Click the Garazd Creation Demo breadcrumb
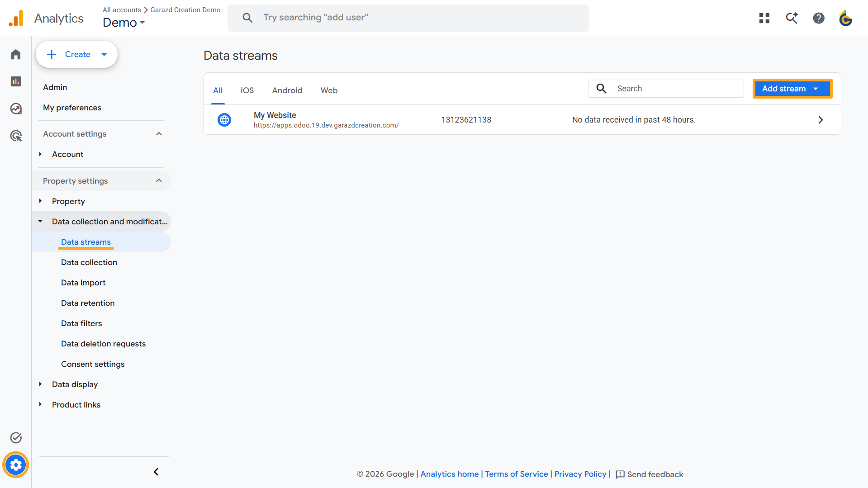 tap(185, 10)
